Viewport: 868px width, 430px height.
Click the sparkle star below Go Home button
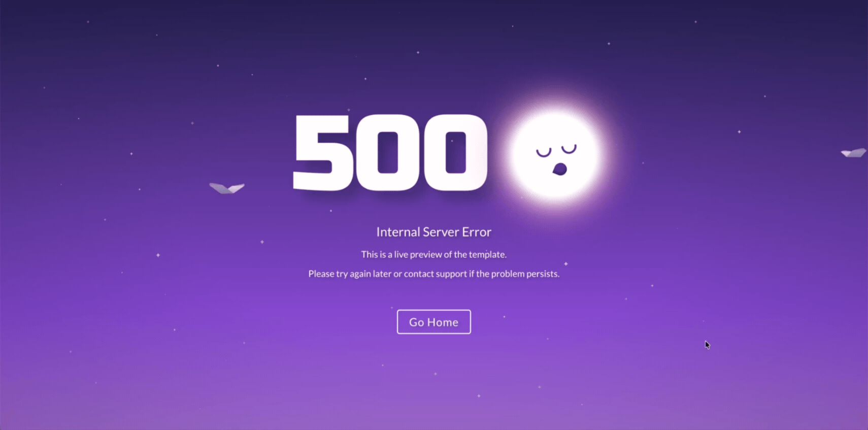coord(435,374)
